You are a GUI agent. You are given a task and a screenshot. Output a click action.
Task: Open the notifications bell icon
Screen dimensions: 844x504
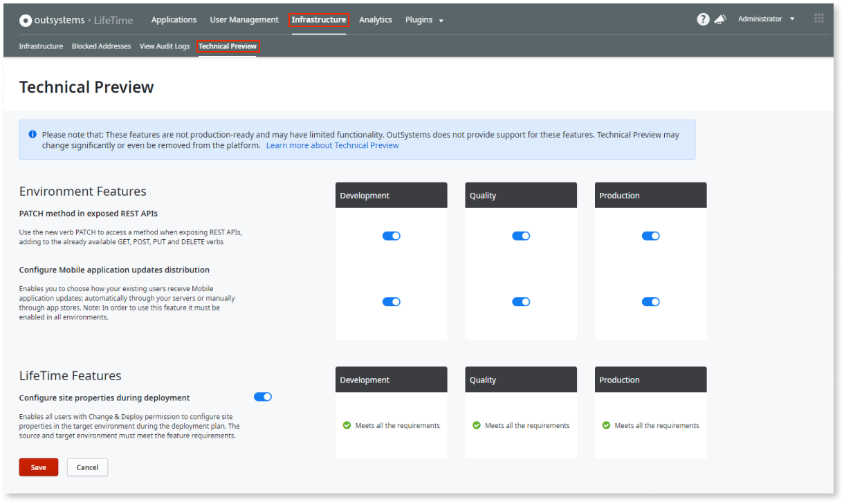tap(720, 19)
